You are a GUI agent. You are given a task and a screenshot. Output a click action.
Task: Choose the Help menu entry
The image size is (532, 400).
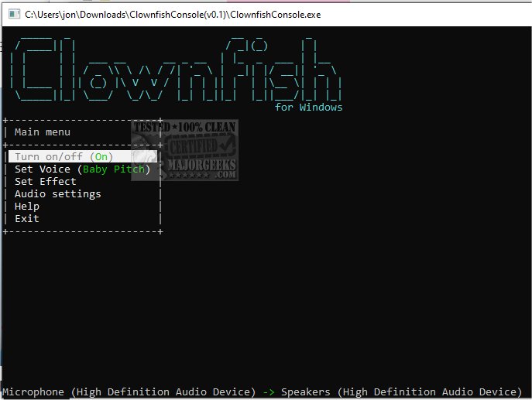coord(27,206)
